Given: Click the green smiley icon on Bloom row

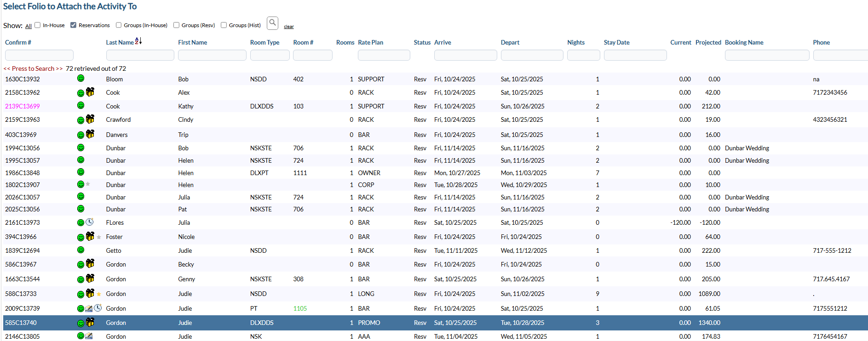Looking at the screenshot, I should tap(80, 78).
